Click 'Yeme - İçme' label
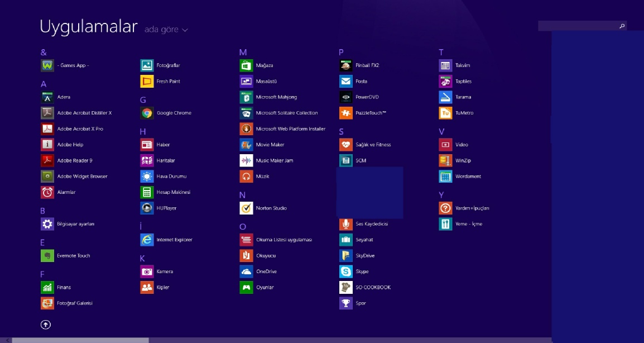This screenshot has height=343, width=644. pos(469,224)
